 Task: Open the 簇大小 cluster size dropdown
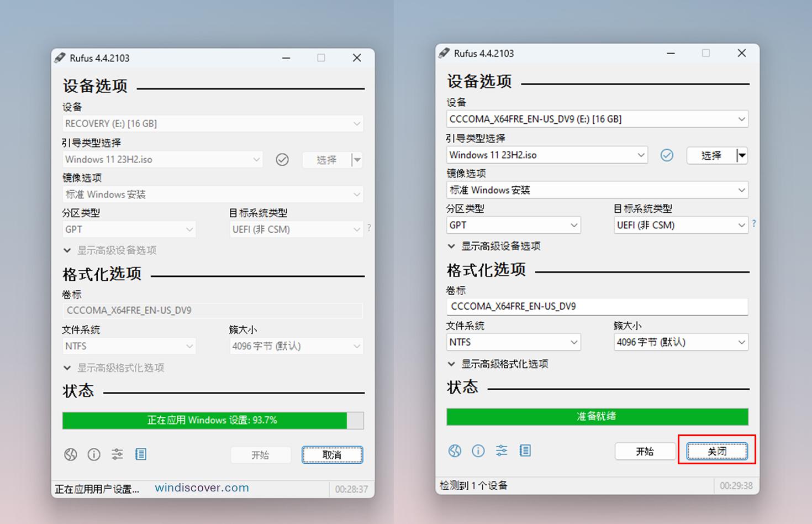click(296, 345)
